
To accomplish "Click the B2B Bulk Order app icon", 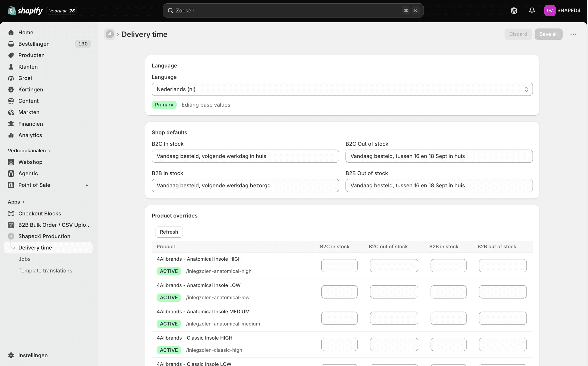I will coord(11,225).
